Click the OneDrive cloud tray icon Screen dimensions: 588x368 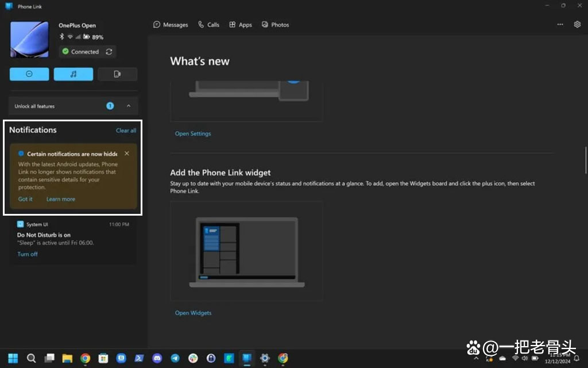502,358
